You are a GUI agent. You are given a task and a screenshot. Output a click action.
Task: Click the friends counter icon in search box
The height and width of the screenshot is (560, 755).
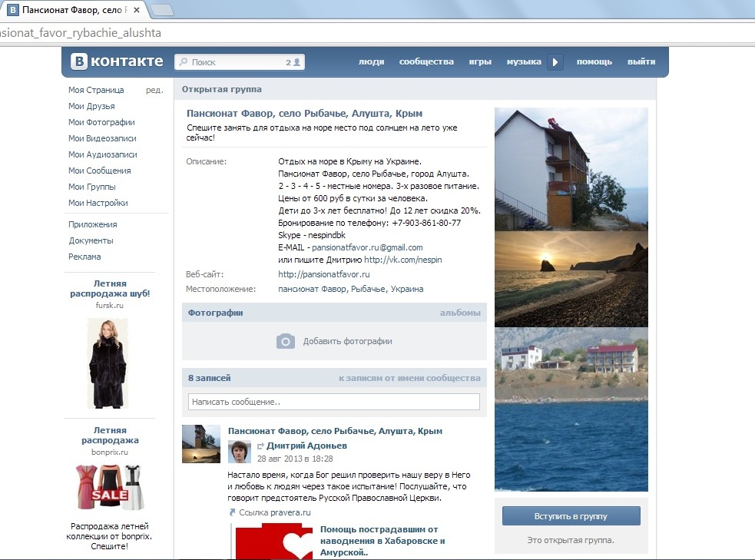293,62
